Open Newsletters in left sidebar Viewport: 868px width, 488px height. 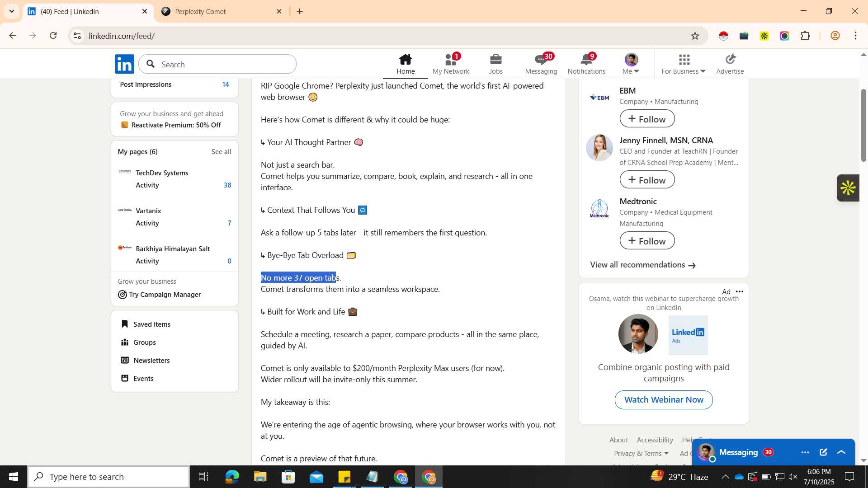(145, 360)
